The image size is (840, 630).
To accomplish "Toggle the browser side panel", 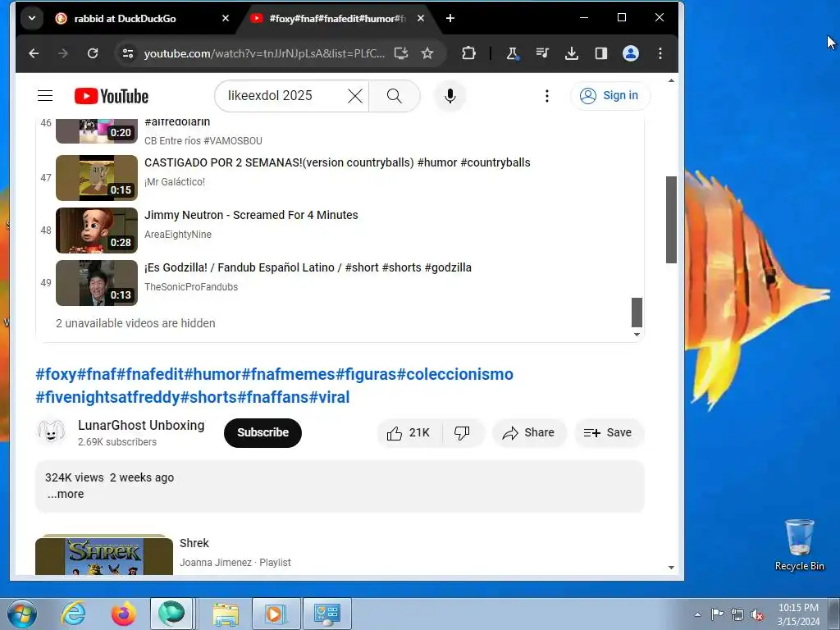I will click(x=601, y=53).
